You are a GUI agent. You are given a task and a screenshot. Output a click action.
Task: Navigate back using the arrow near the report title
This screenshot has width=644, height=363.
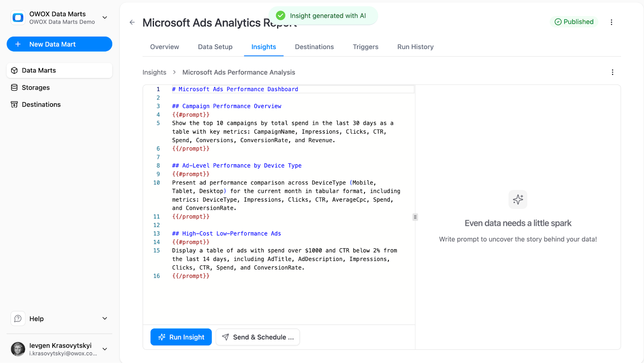tap(132, 22)
